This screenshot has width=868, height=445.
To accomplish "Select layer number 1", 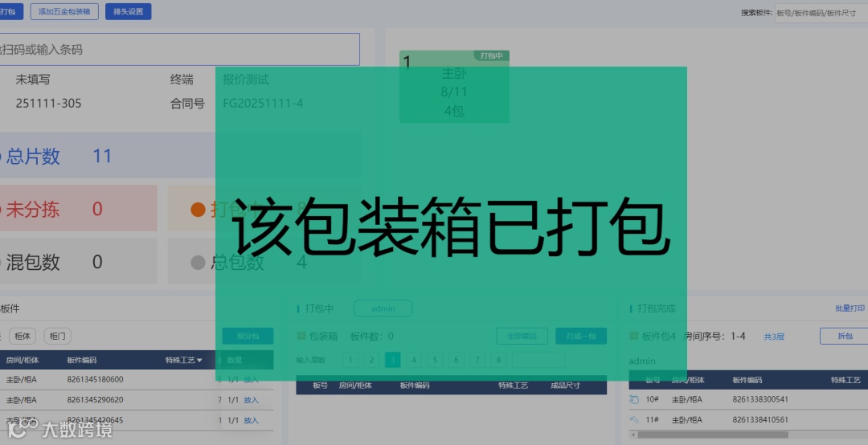I will tap(350, 360).
